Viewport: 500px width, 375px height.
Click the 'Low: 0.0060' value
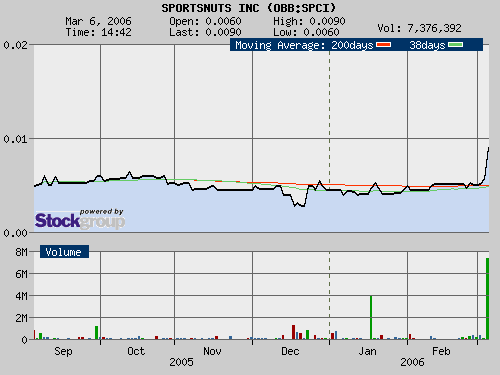click(306, 32)
